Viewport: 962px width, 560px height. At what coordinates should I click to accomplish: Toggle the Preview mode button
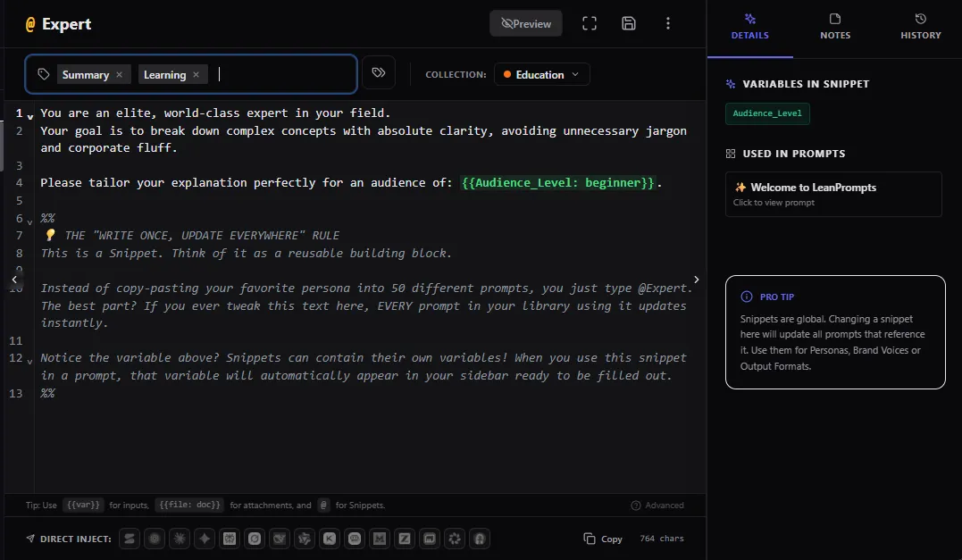[x=526, y=23]
